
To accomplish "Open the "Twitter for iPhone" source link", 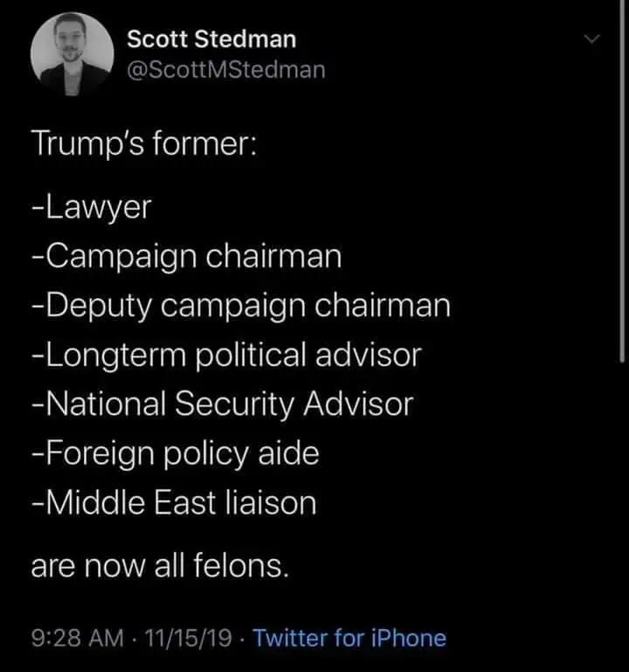I will [x=349, y=639].
